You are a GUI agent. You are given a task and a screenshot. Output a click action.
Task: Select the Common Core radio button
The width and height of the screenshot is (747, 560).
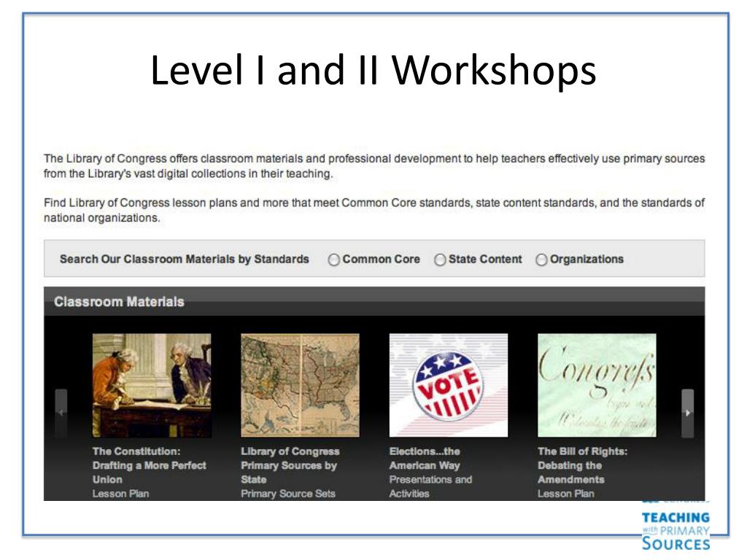coord(333,260)
